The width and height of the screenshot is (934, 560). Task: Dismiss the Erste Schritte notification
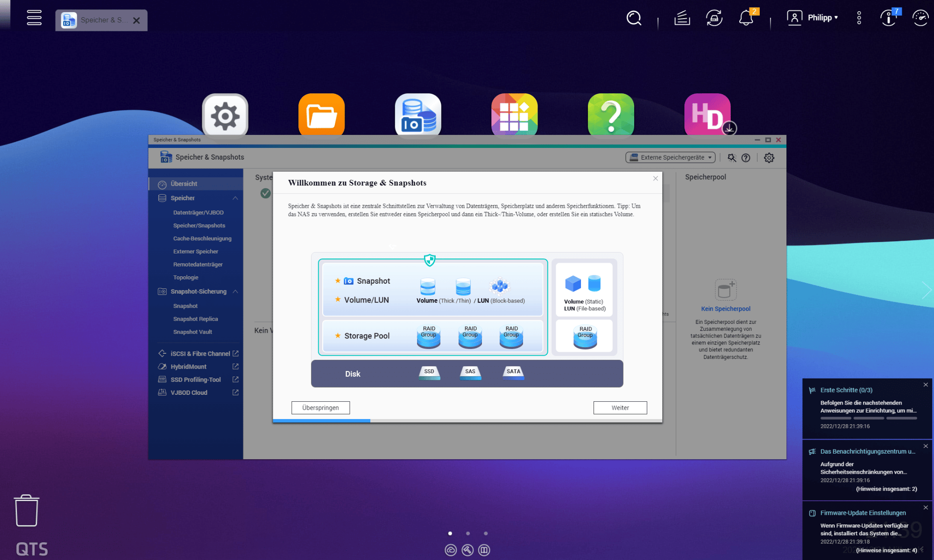926,385
